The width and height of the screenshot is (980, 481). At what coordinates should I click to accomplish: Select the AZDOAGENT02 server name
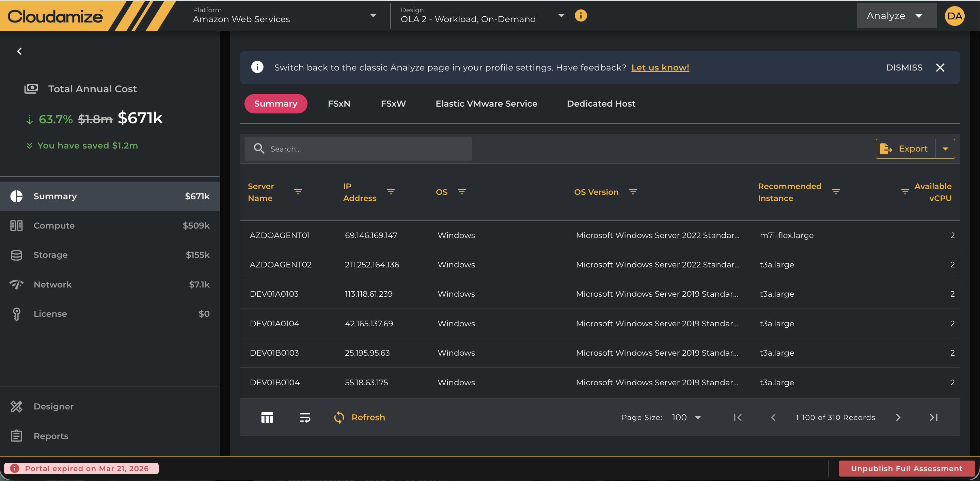pos(280,265)
